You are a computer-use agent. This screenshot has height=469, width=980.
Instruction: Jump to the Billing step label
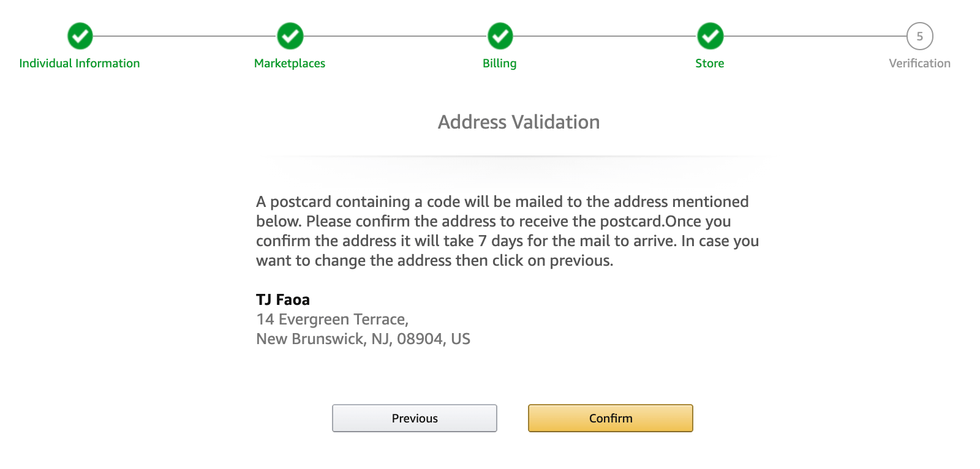(x=500, y=63)
